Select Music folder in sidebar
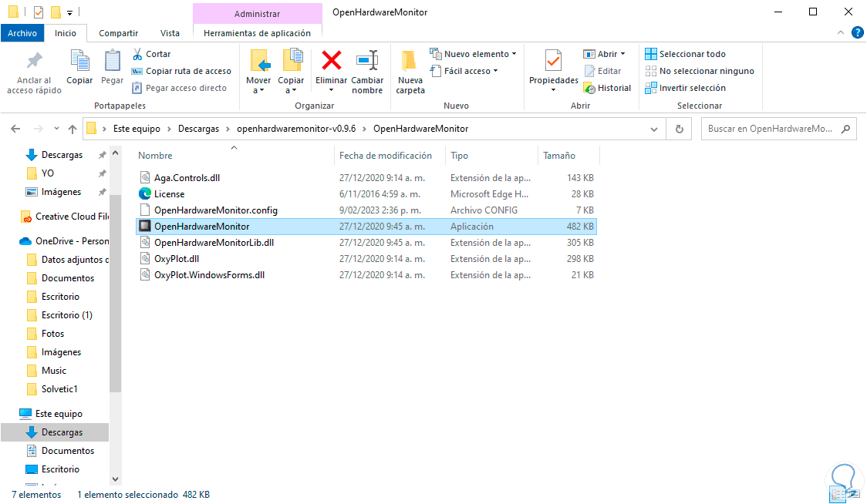The image size is (867, 504). 54,370
